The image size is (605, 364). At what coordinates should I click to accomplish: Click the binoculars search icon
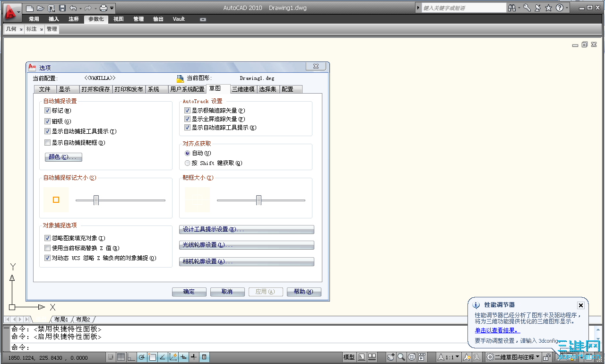(x=512, y=8)
